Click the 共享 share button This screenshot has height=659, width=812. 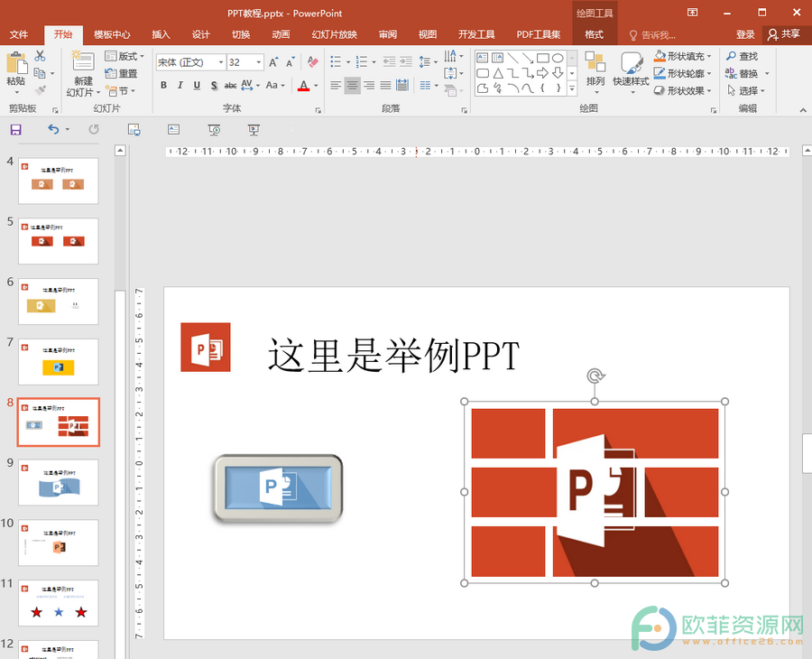784,34
